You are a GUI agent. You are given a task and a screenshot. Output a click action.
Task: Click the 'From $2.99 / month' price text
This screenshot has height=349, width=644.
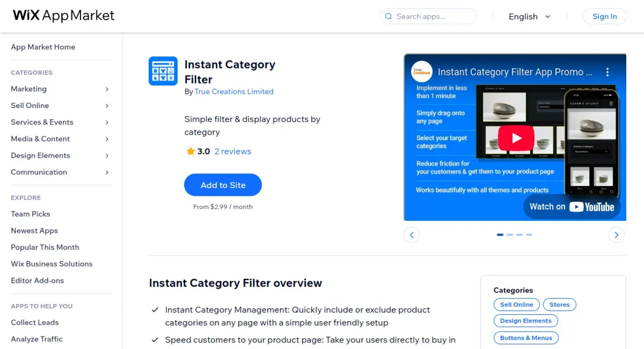click(x=223, y=207)
